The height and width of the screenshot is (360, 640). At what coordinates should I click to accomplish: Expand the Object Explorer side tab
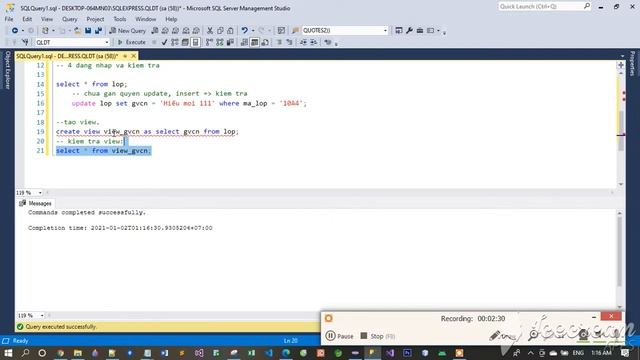click(x=7, y=70)
